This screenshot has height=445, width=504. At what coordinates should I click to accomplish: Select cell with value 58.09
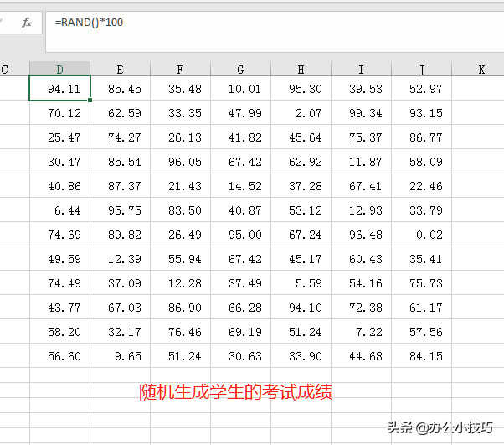coord(421,161)
